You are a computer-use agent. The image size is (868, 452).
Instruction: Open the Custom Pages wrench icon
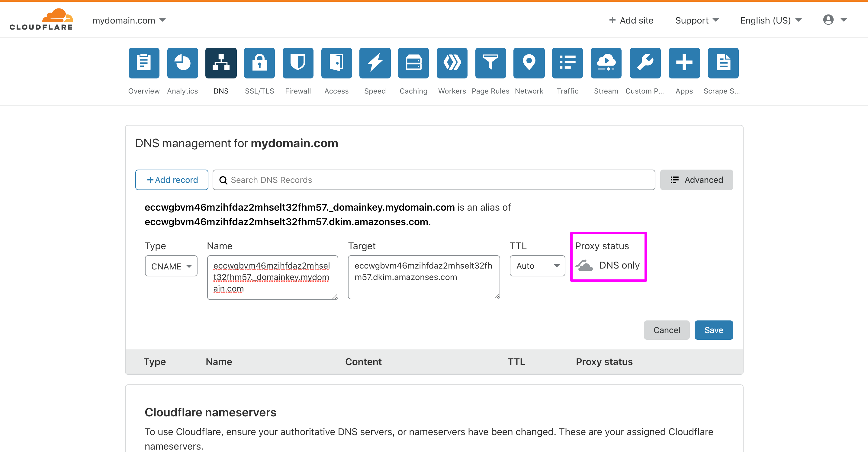coord(645,63)
